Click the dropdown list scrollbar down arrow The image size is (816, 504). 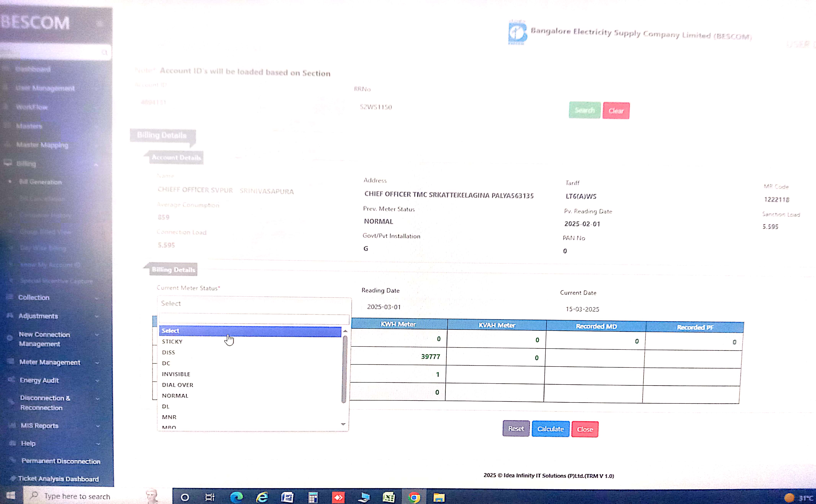coord(343,424)
